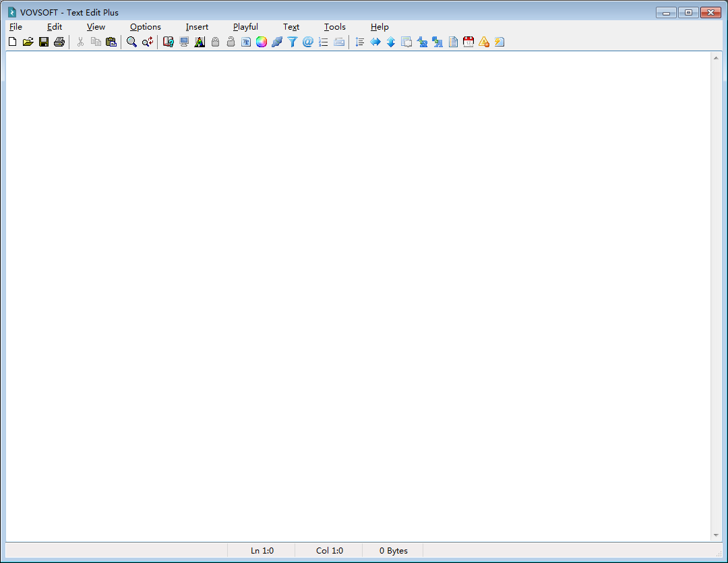Click the book with question mark icon

[x=169, y=42]
